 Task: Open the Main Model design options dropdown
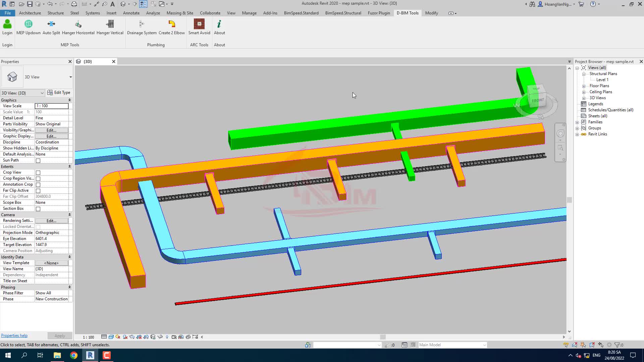pyautogui.click(x=452, y=345)
